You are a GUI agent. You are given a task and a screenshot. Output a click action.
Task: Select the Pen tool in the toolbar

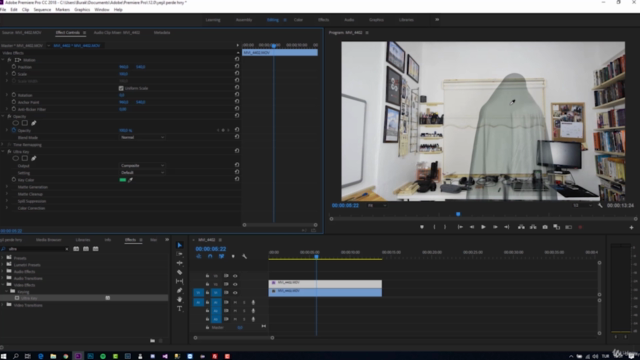(x=180, y=290)
